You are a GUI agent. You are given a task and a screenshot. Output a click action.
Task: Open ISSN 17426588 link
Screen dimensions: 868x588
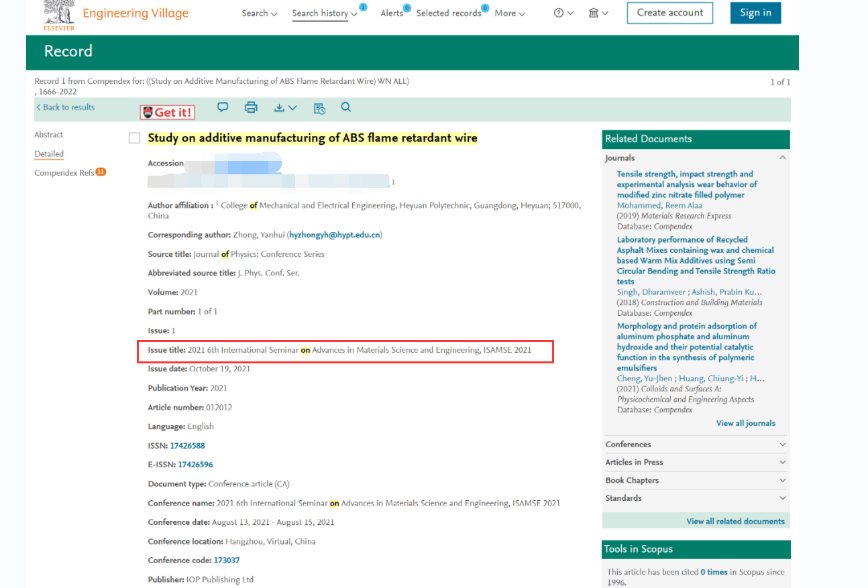click(x=187, y=445)
